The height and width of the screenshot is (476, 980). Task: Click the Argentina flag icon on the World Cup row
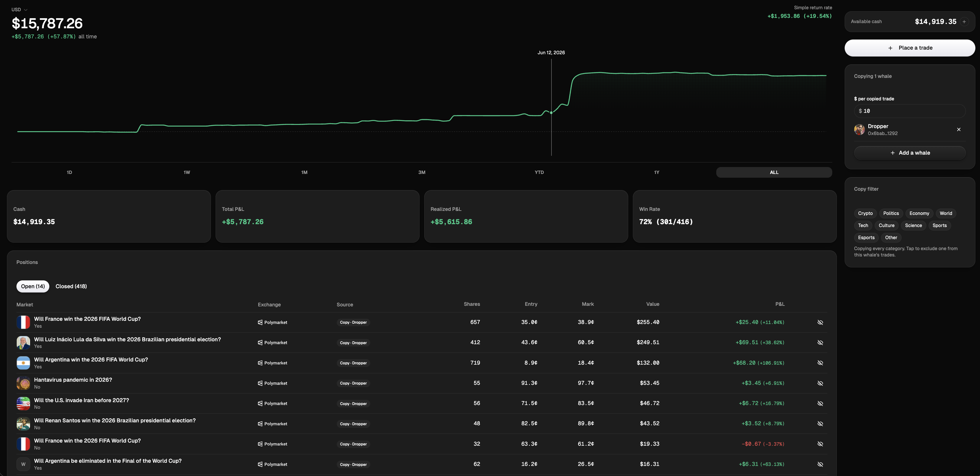[x=23, y=363]
